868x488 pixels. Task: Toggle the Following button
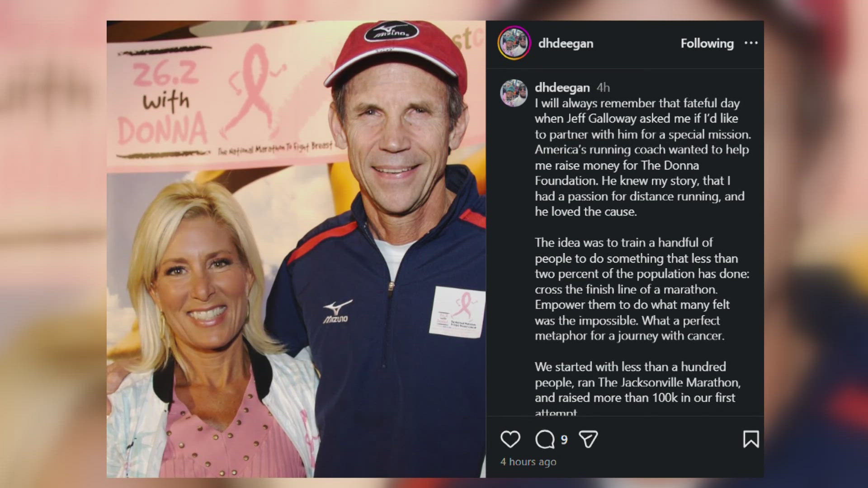pos(707,43)
